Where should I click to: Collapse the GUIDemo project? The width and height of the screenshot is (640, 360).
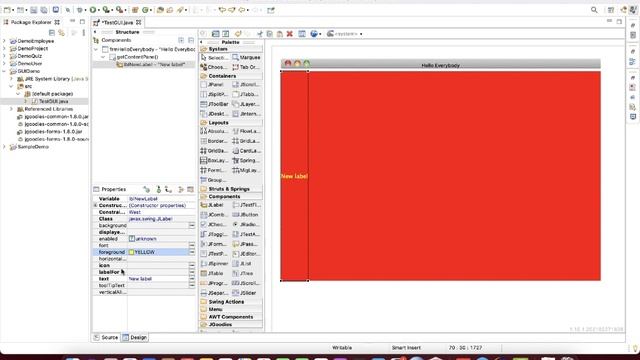4,71
